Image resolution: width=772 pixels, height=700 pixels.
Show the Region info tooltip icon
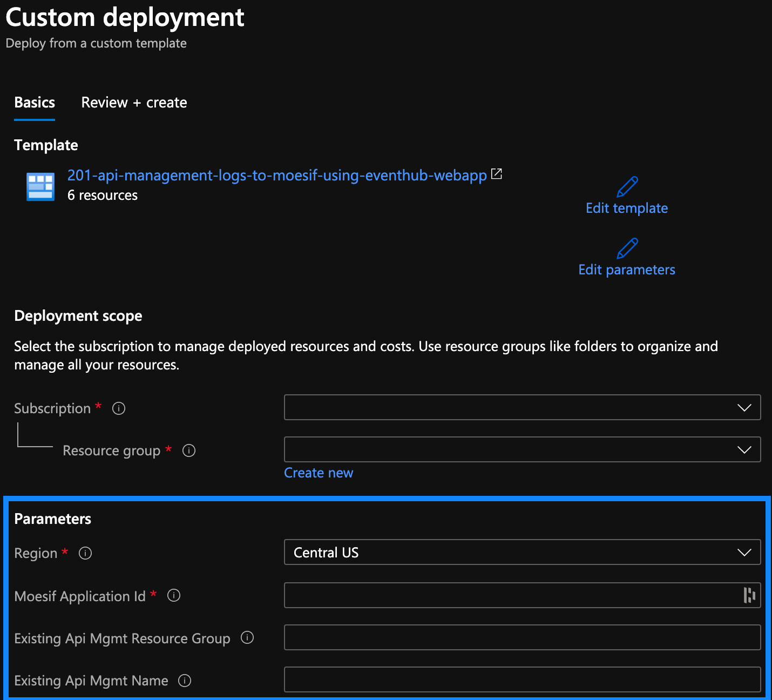click(x=85, y=553)
